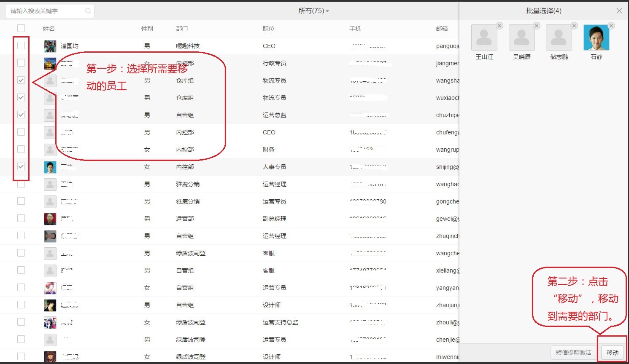
Task: Click the 部门 column header
Action: pyautogui.click(x=182, y=29)
